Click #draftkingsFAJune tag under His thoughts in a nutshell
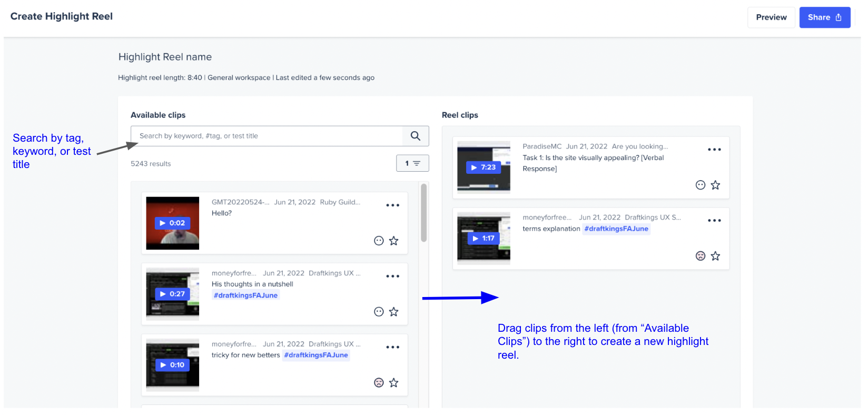The image size is (868, 415). (245, 295)
